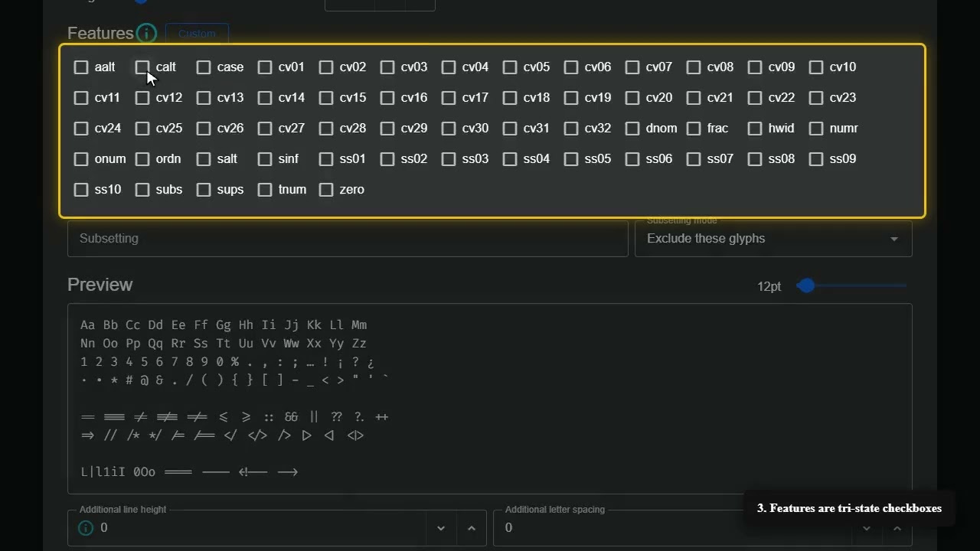The width and height of the screenshot is (980, 551).
Task: Toggle the cv23 checkbox
Action: (816, 98)
